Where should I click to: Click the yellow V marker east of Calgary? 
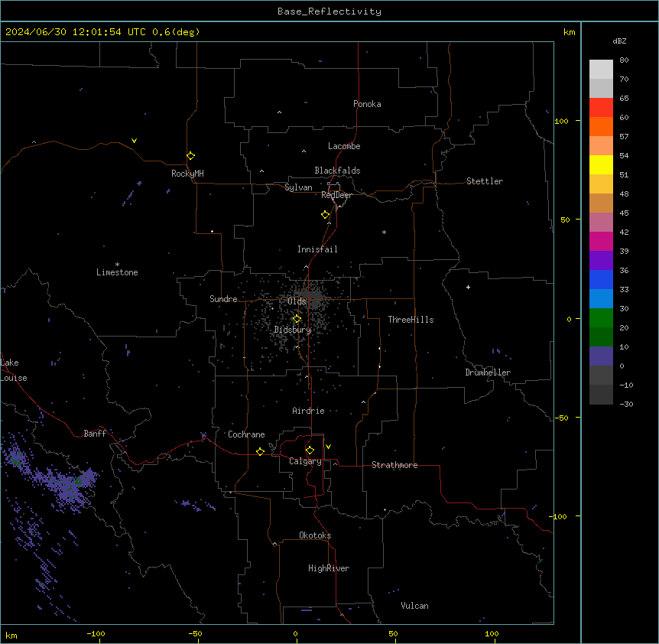[328, 447]
